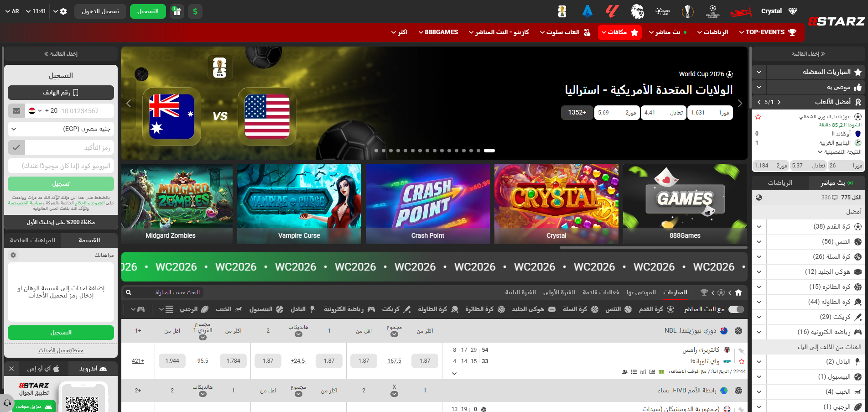Expand football (38) in live sidebar
Screen dimensions: 868x412
click(759, 227)
